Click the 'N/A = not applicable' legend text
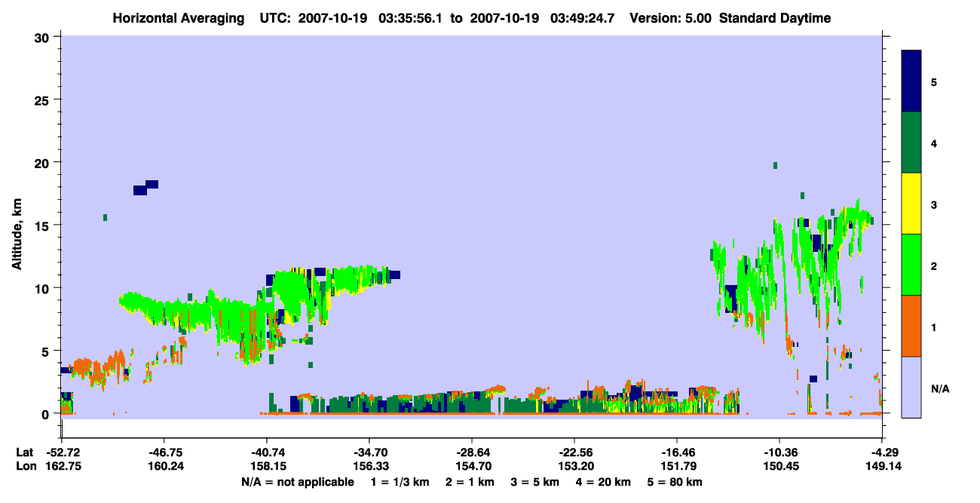The width and height of the screenshot is (980, 503). click(297, 482)
